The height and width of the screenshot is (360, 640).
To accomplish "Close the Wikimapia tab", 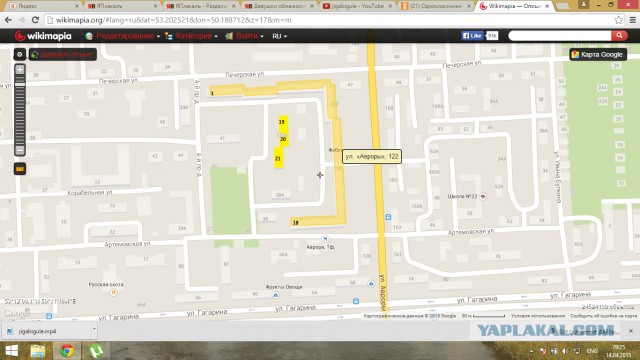I will 547,6.
